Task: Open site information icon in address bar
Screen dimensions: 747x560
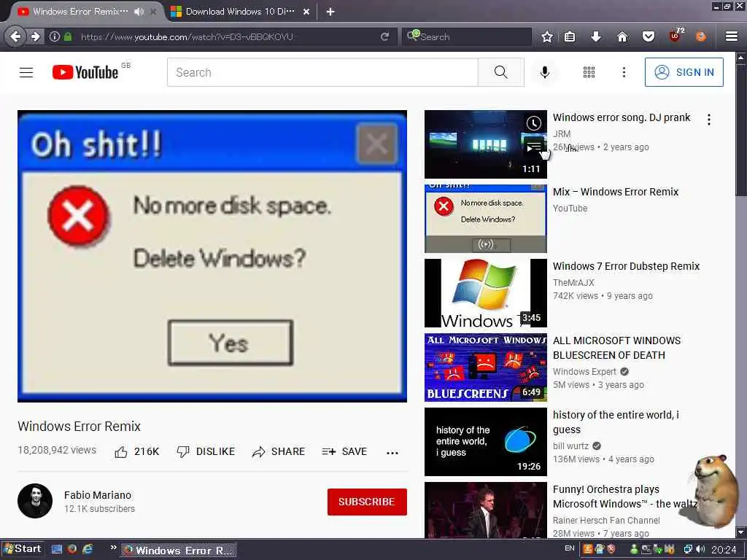Action: (x=55, y=36)
